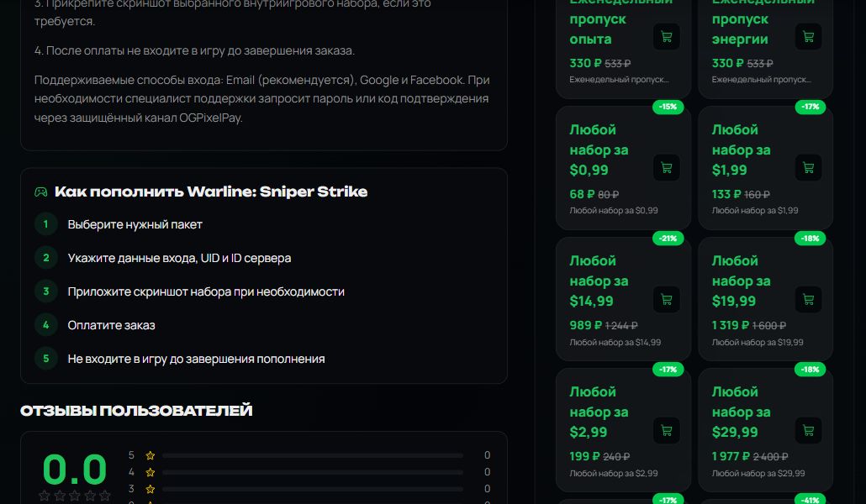Click Как пополнить Warline: Sniper Strike heading
The image size is (866, 504).
(x=211, y=192)
